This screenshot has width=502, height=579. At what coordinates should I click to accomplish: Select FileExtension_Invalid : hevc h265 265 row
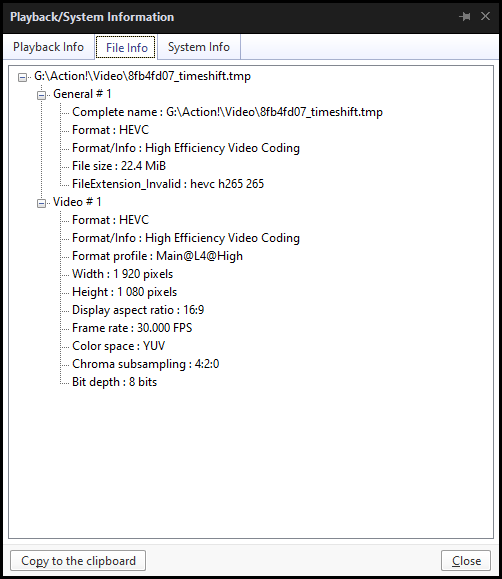click(168, 184)
